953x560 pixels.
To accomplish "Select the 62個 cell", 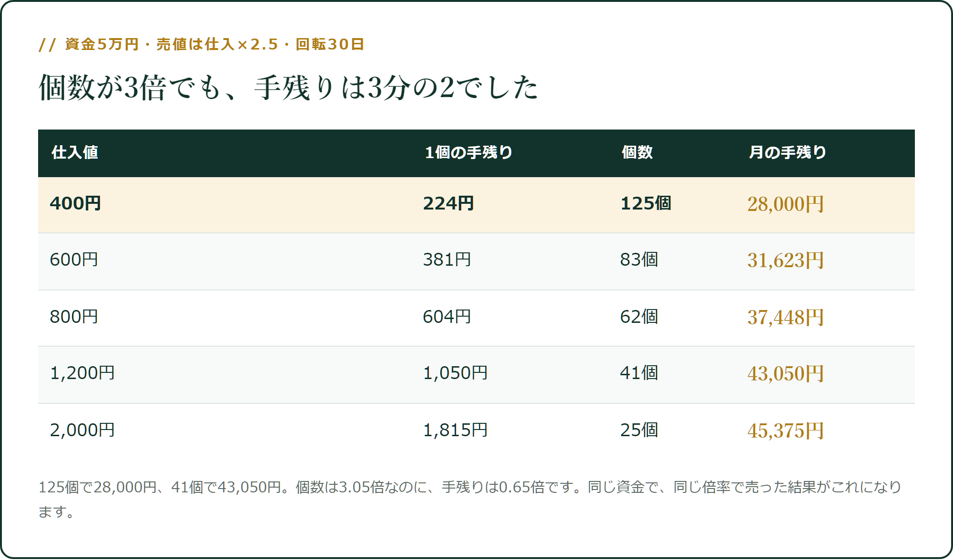I will (639, 317).
